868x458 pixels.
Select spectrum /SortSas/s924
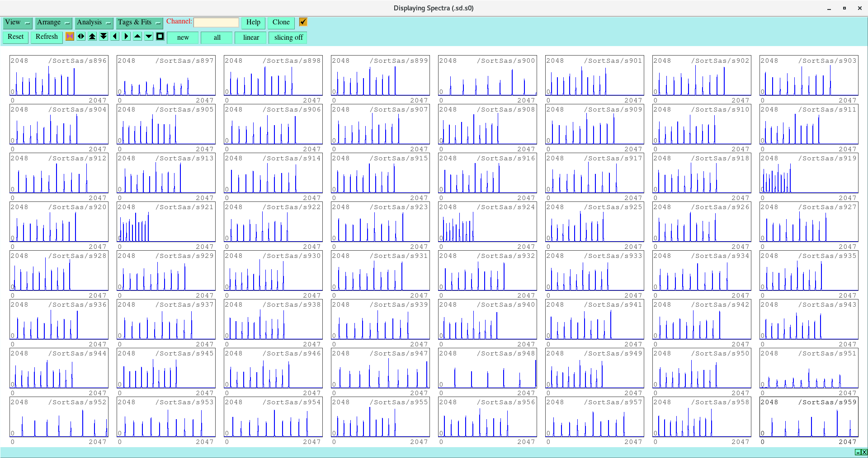tap(487, 222)
